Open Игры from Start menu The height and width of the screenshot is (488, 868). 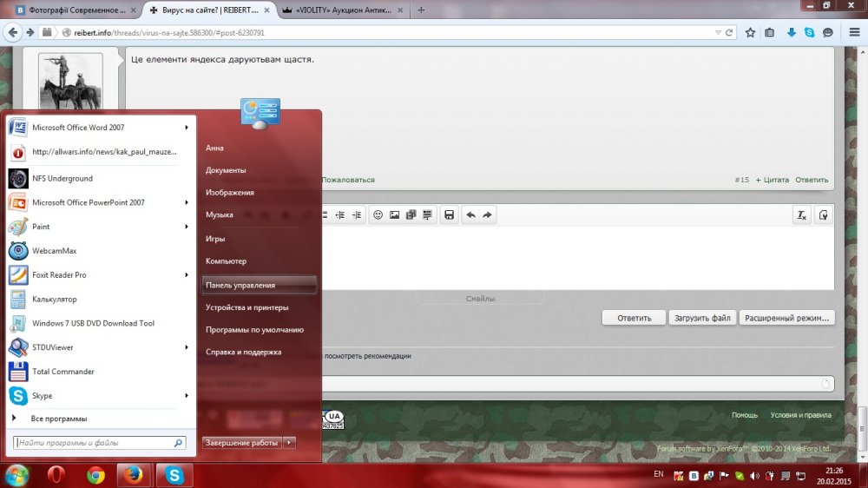pos(214,239)
